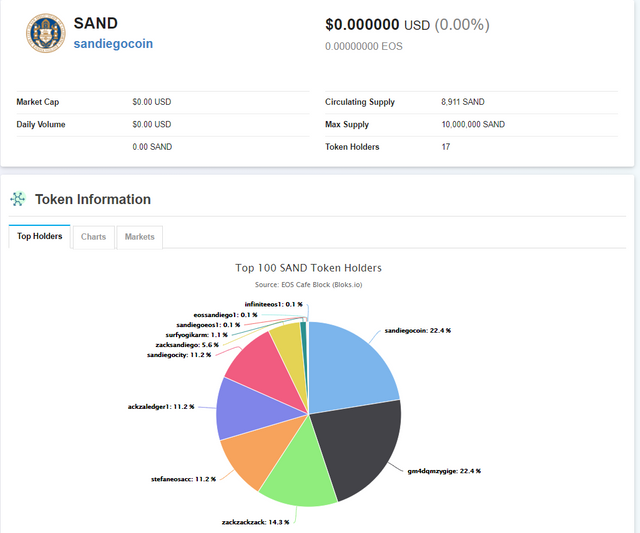Switch to the Charts tab
Screen dimensions: 640x533
pyautogui.click(x=93, y=237)
